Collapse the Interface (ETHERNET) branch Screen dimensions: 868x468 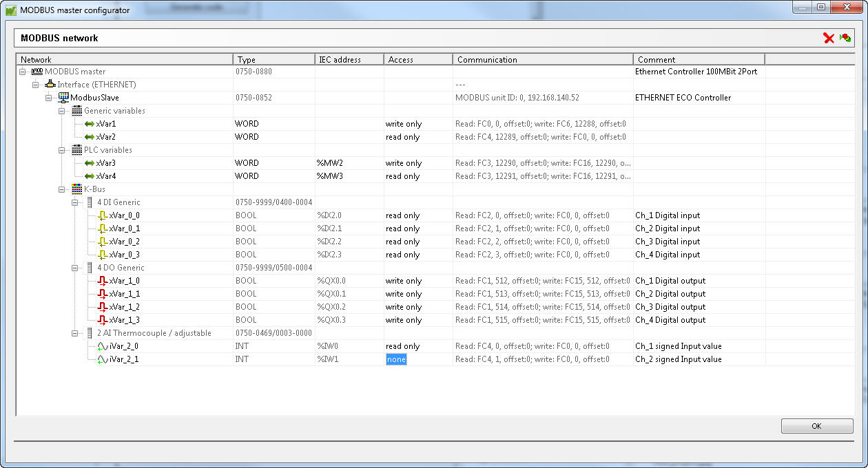(x=35, y=84)
